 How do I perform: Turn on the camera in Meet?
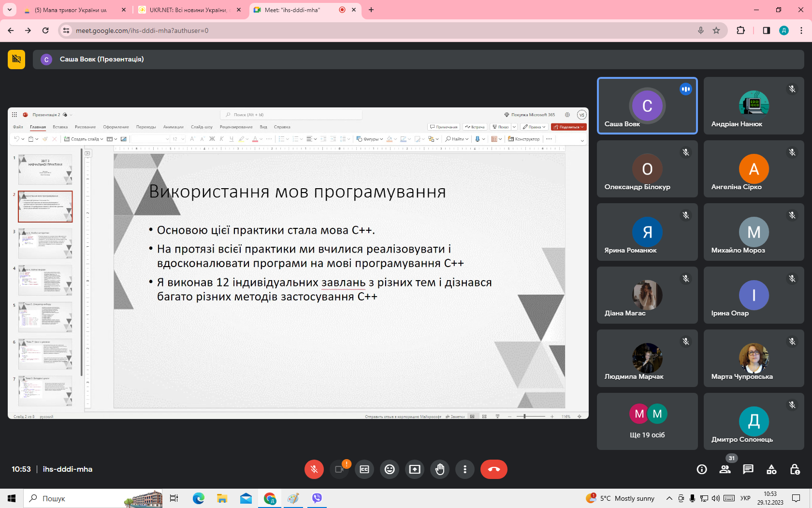[x=339, y=469]
